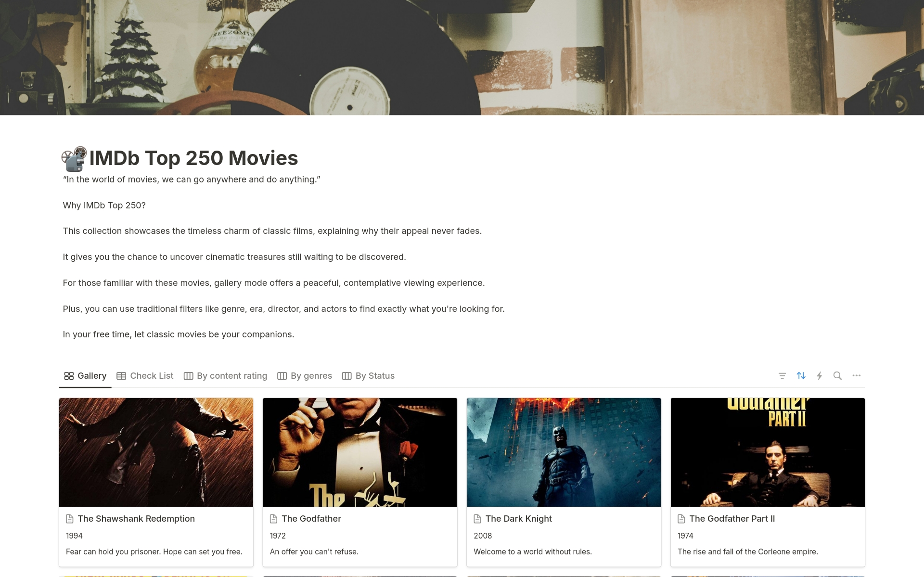
Task: Open the filter icon for the database
Action: (782, 376)
